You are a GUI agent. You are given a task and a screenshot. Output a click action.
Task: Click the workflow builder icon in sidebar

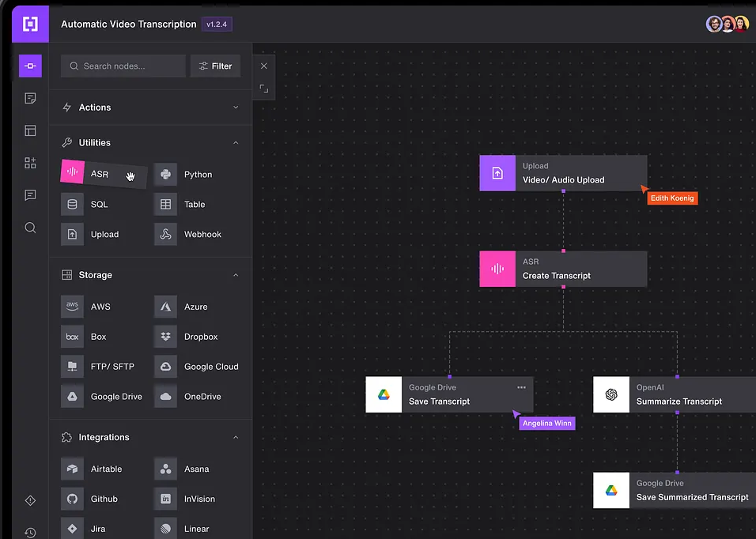click(x=30, y=66)
